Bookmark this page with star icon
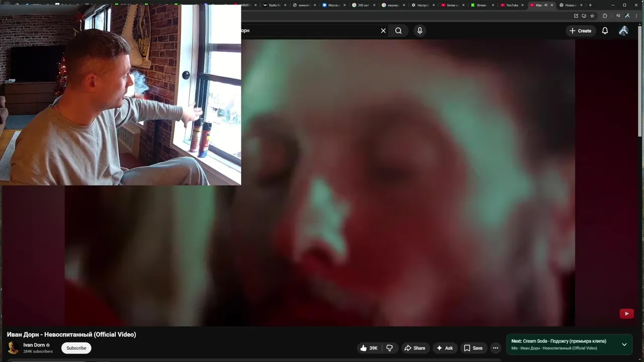The image size is (644, 362). (x=592, y=16)
